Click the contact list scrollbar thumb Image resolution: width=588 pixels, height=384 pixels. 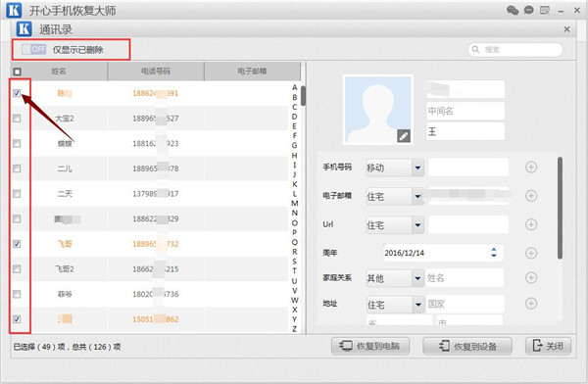point(303,96)
